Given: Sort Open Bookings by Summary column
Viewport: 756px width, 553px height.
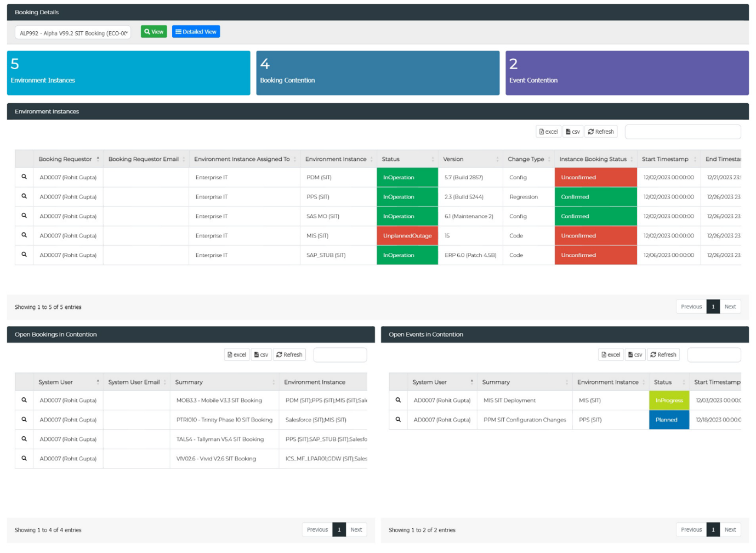Looking at the screenshot, I should (224, 382).
